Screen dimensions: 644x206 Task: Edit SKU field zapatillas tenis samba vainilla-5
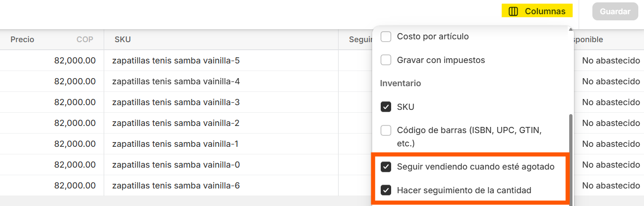click(221, 61)
